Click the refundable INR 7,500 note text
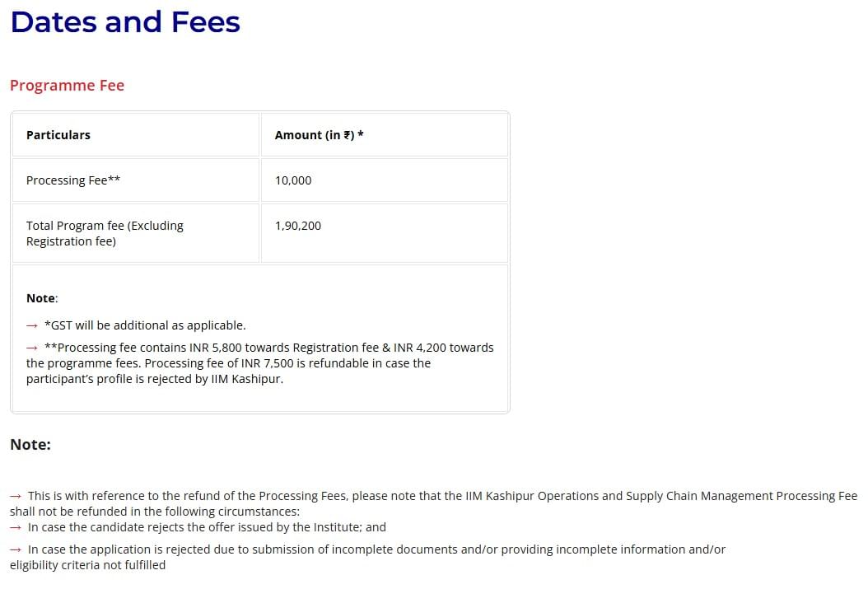The width and height of the screenshot is (868, 589). (228, 363)
